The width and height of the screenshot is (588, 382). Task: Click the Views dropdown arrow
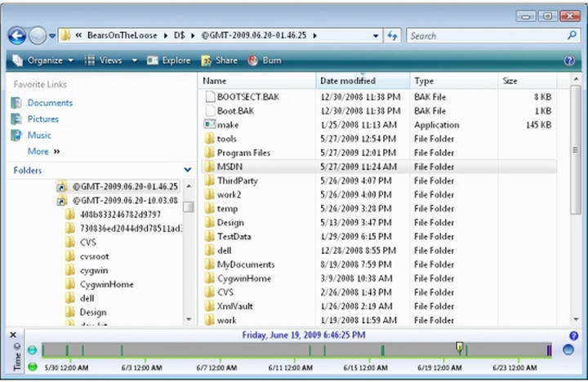(134, 60)
